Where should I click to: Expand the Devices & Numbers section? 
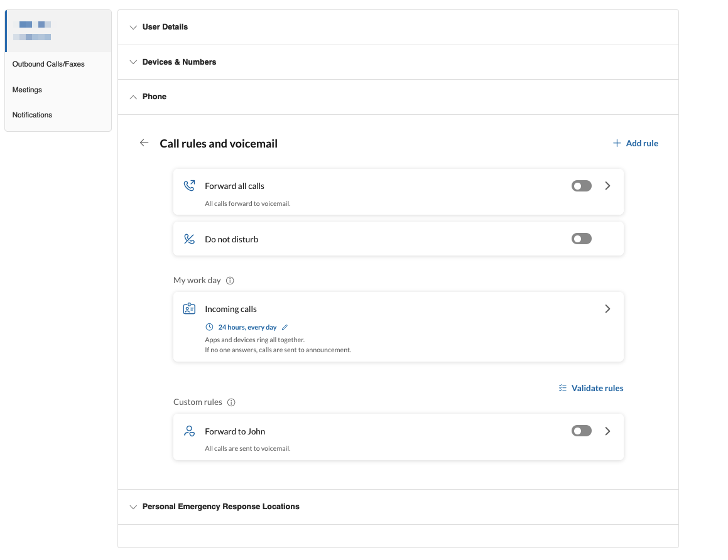[x=179, y=62]
